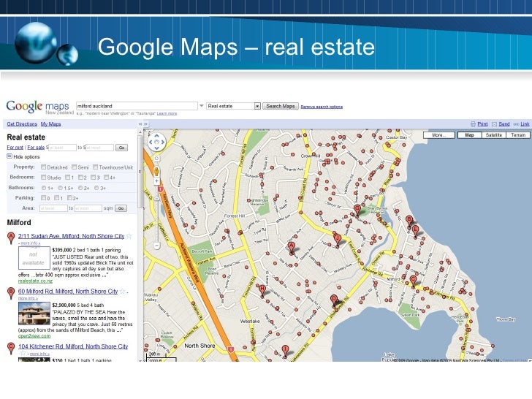532x399 pixels.
Task: Click the Learn more link under search box
Action: (x=167, y=113)
